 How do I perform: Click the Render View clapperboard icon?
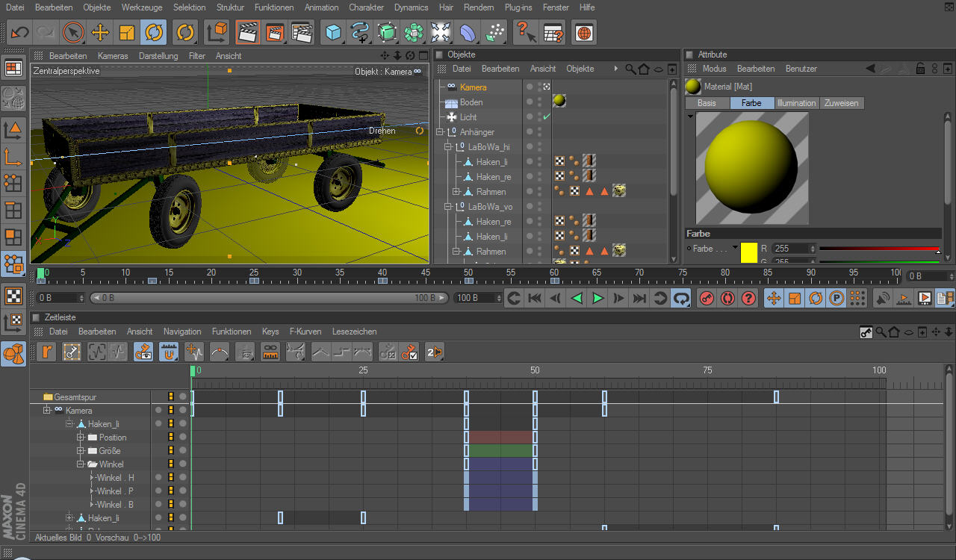(x=248, y=32)
